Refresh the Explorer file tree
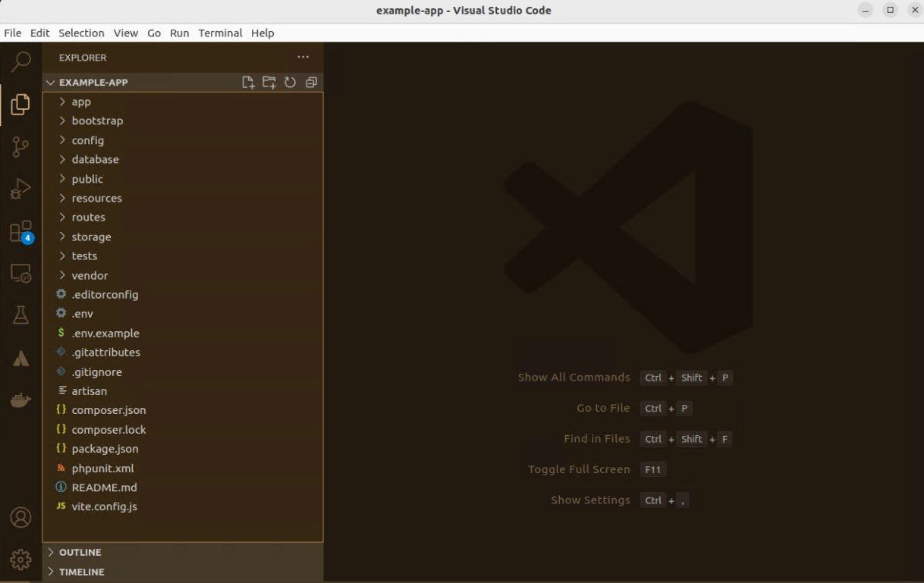This screenshot has width=924, height=583. click(290, 83)
